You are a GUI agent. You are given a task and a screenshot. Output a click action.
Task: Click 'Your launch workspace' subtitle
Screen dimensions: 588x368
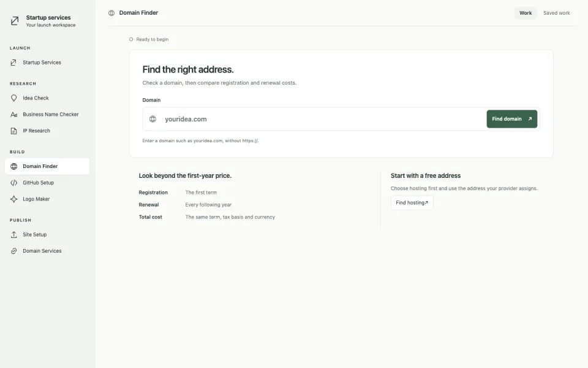51,25
